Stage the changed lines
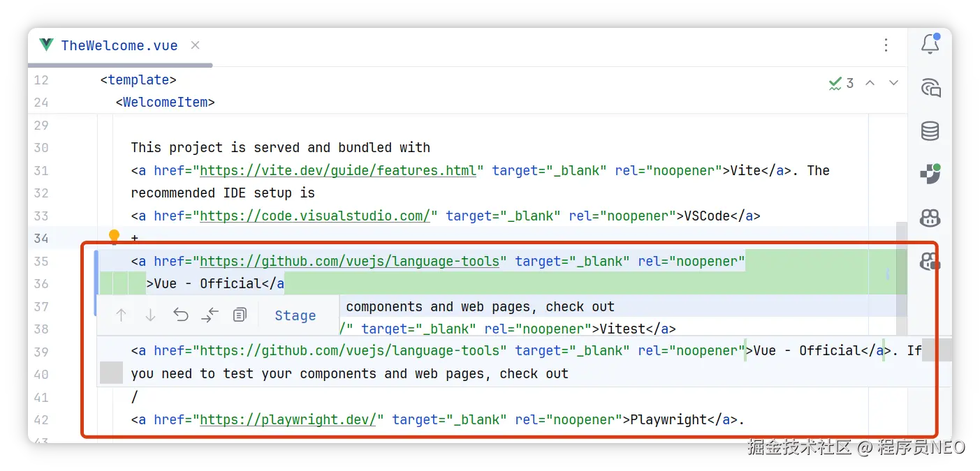Screen dimensions: 980x471 coord(295,315)
